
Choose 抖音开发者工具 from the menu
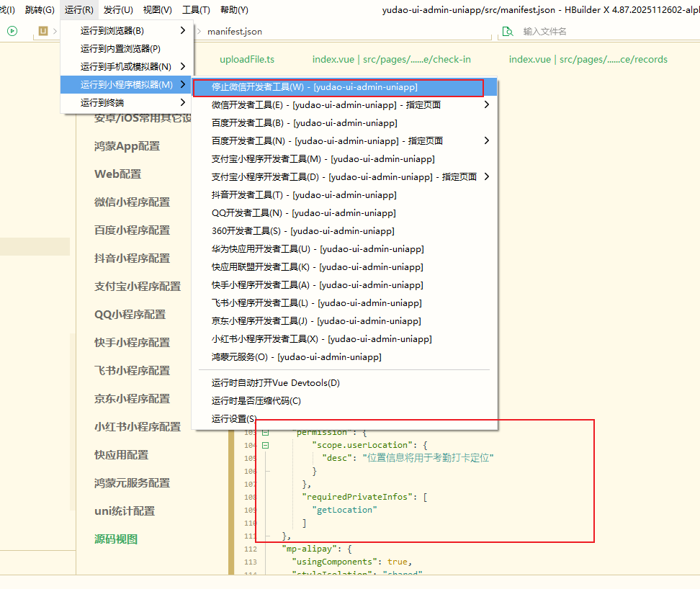(303, 195)
